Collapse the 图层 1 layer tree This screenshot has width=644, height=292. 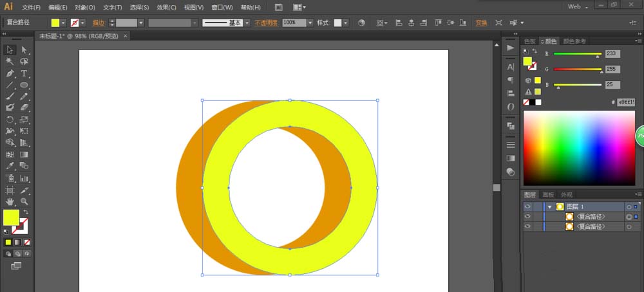(549, 206)
